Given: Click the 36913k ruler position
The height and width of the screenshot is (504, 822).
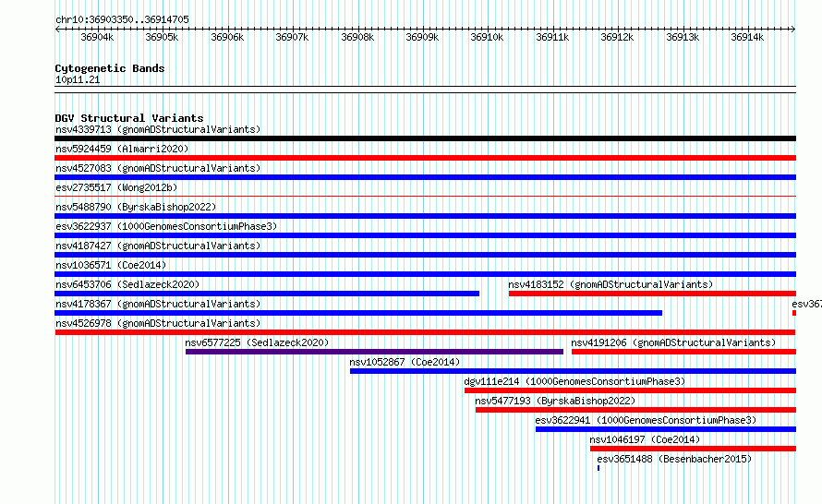Looking at the screenshot, I should pyautogui.click(x=683, y=37).
